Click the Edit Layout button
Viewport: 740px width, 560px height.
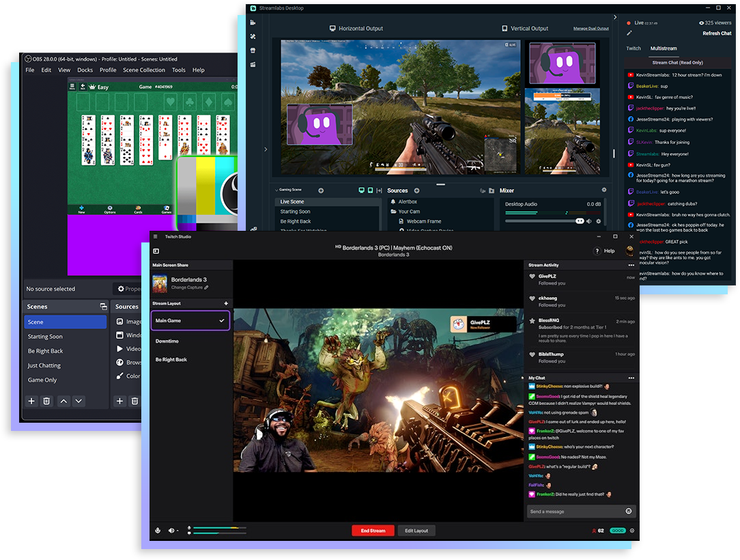coord(416,531)
